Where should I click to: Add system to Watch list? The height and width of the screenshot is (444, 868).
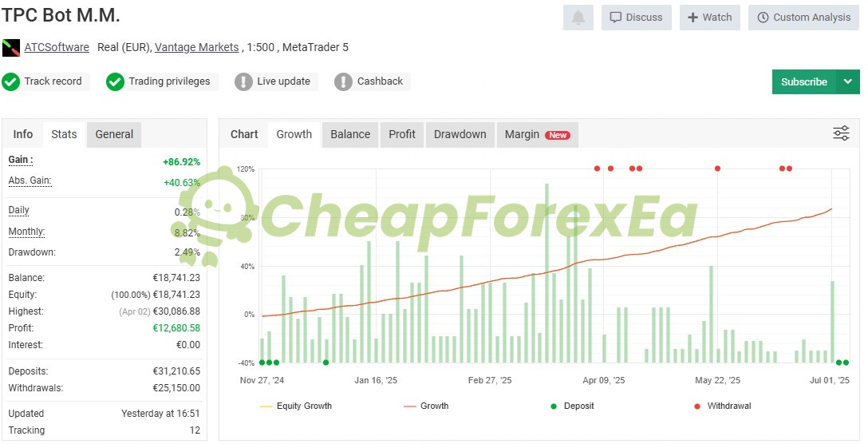coord(710,18)
